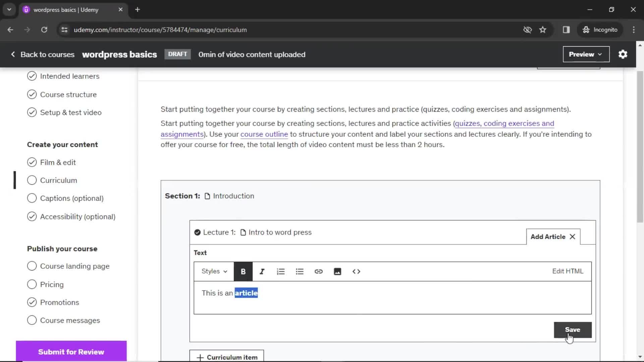
Task: Insert a code block
Action: (356, 271)
